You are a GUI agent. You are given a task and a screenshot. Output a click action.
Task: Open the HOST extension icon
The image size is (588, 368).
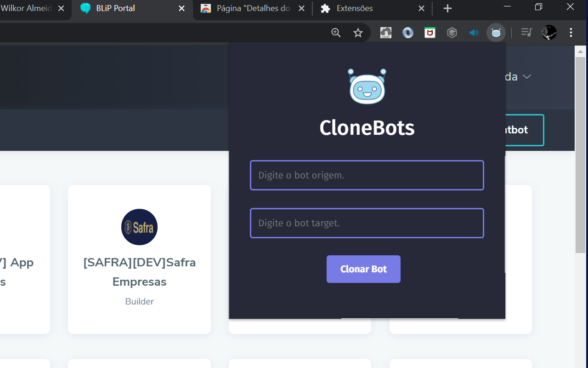(x=385, y=33)
